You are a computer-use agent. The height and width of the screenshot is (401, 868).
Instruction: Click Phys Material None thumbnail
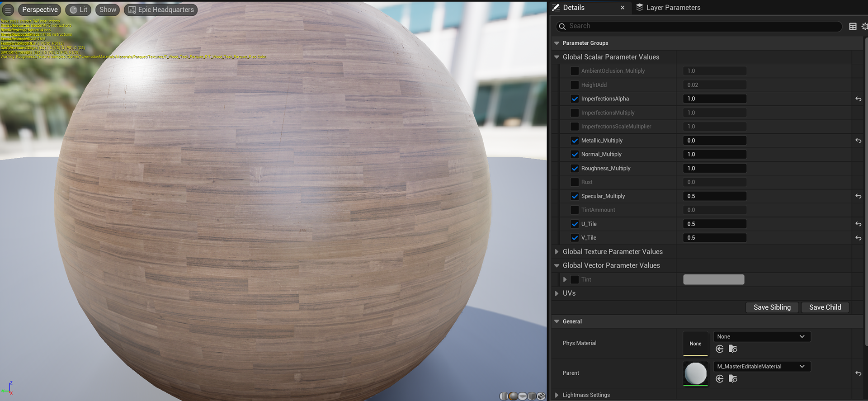(695, 344)
